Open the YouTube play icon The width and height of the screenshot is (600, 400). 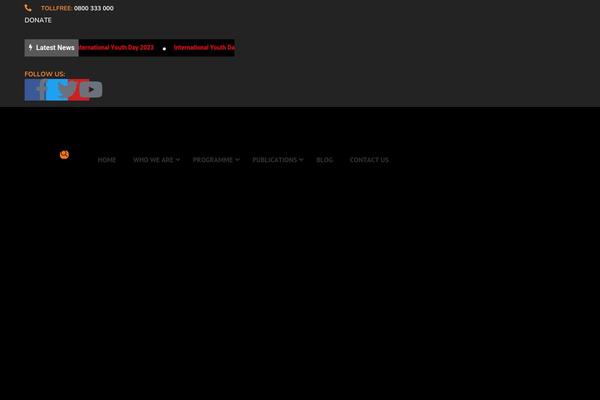pos(91,90)
